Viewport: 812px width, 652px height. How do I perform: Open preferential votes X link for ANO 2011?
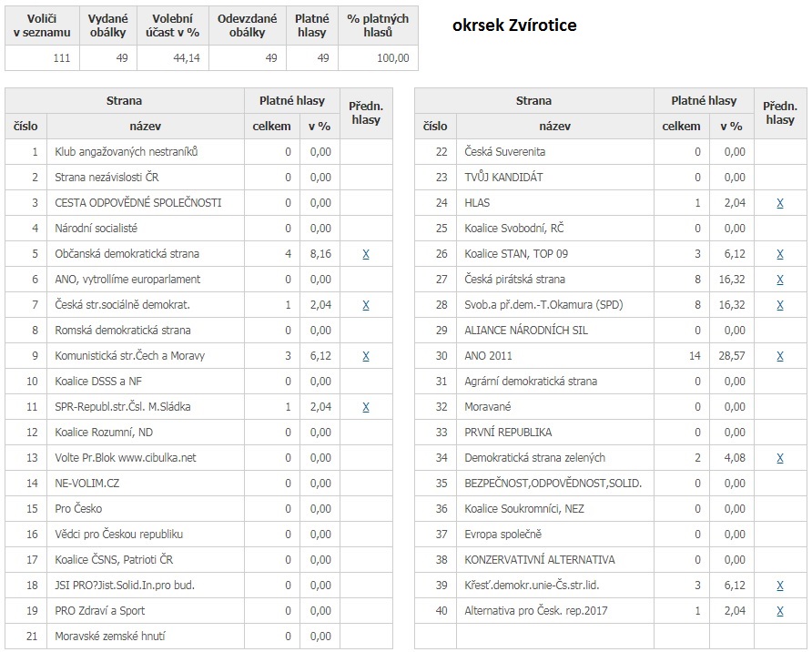tap(780, 356)
